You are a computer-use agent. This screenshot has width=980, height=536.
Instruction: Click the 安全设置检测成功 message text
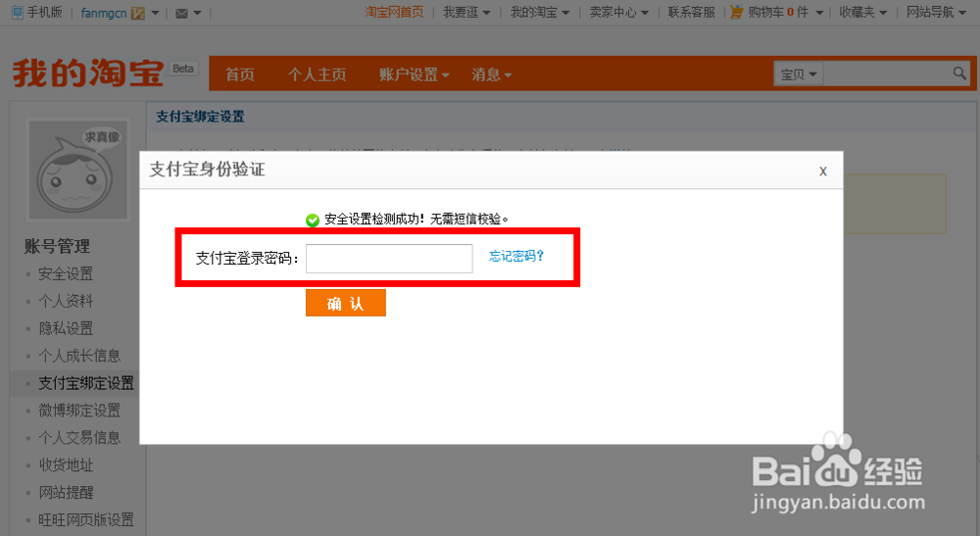pyautogui.click(x=416, y=219)
